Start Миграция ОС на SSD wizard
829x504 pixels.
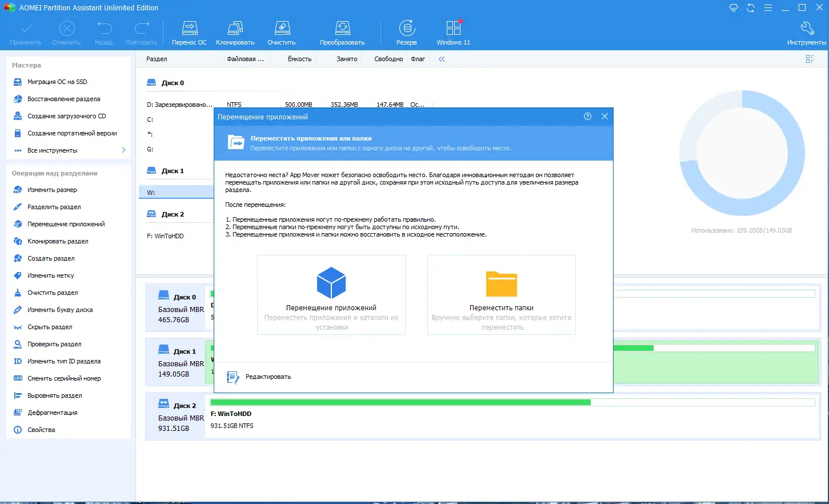pos(57,82)
